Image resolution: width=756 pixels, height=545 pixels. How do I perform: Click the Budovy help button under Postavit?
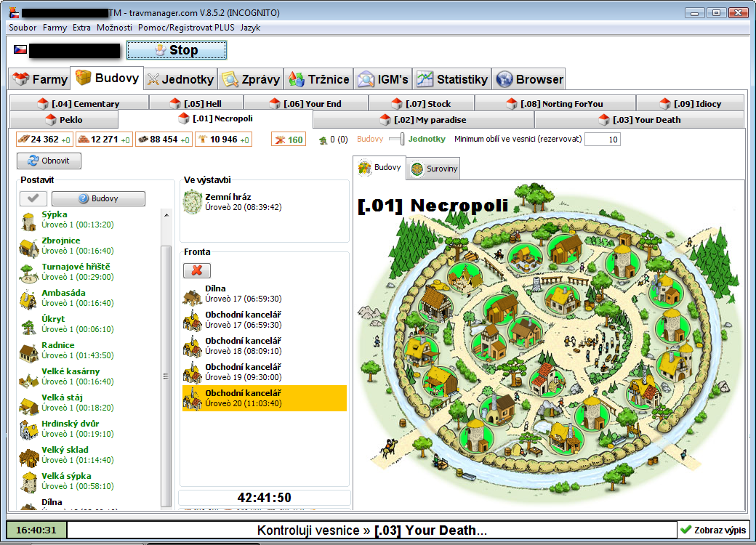click(x=98, y=198)
